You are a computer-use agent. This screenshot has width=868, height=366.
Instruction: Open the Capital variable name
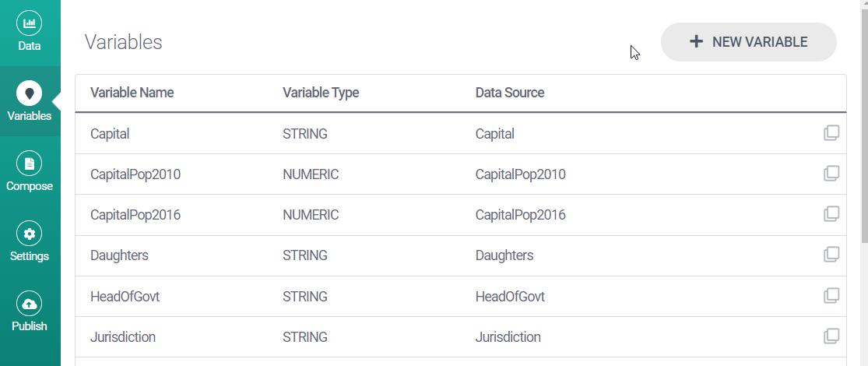[110, 134]
